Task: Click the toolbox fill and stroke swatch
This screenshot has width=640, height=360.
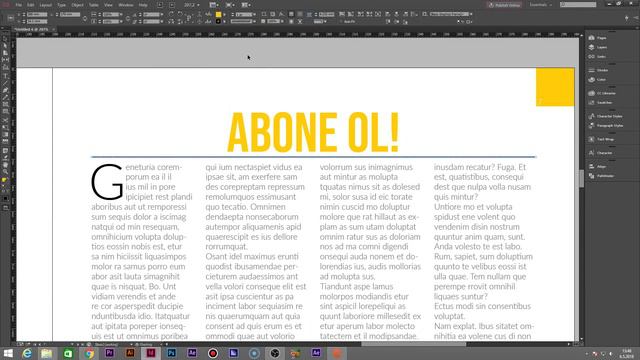Action: click(x=4, y=180)
